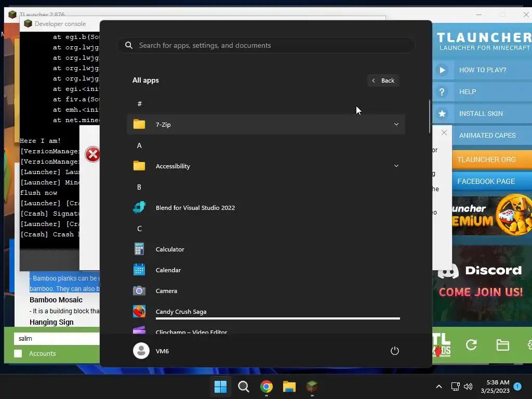
Task: Open taskbar Search icon
Action: (243, 387)
